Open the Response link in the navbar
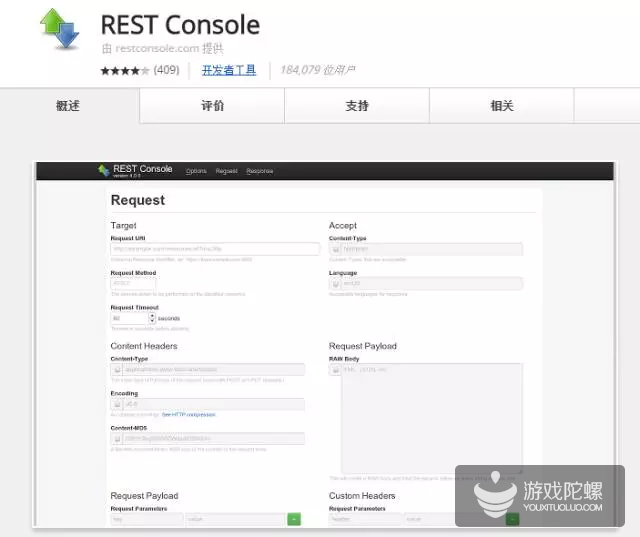 click(x=260, y=171)
